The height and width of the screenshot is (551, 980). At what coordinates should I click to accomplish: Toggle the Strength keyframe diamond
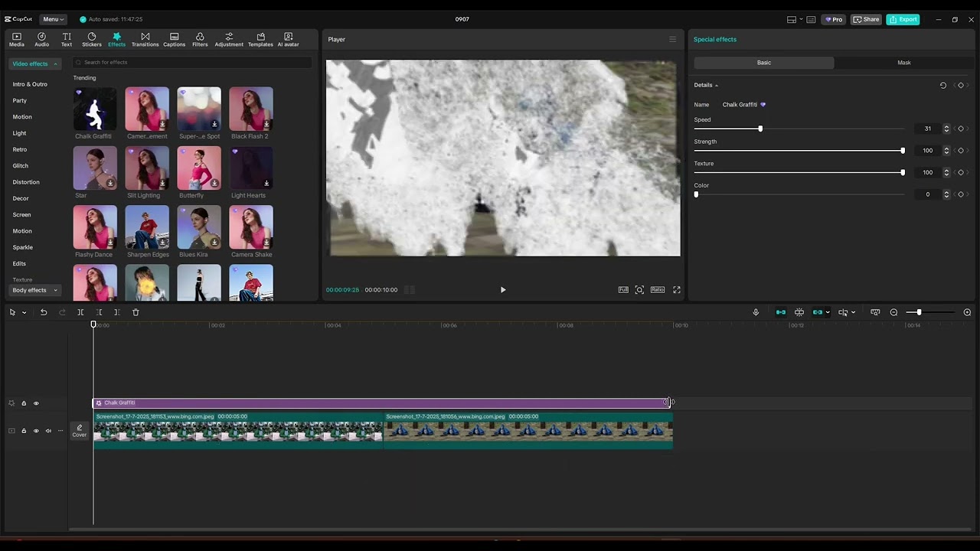coord(961,151)
